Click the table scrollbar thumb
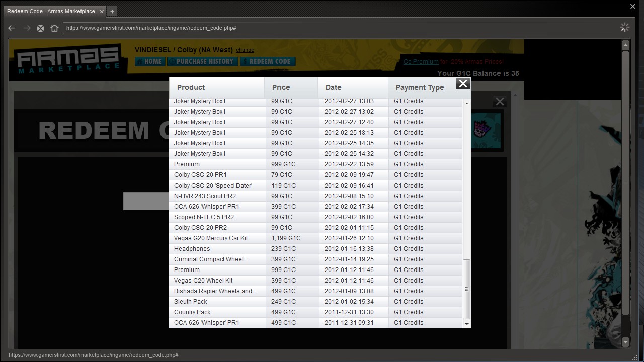The width and height of the screenshot is (644, 362). 466,289
